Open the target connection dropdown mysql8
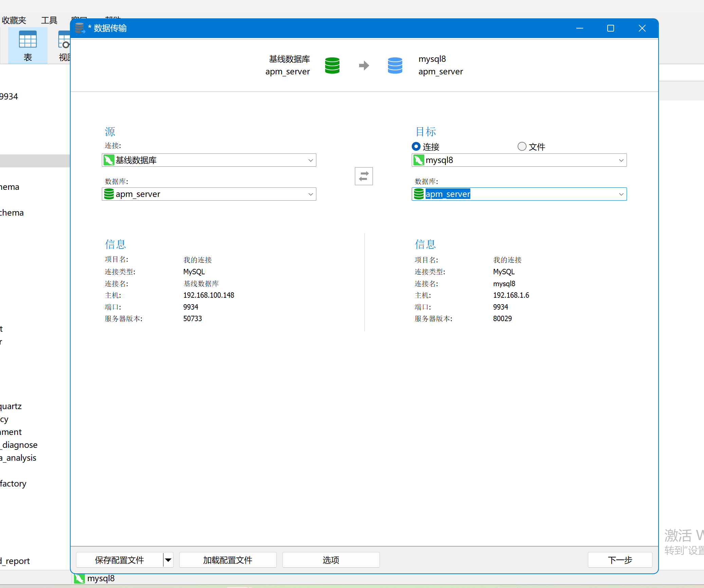Viewport: 704px width, 588px height. (621, 160)
